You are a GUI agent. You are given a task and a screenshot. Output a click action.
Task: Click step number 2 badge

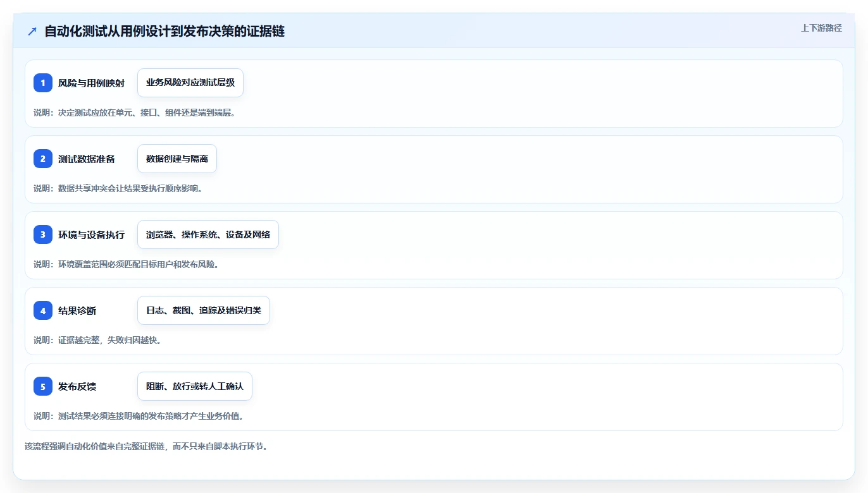43,159
